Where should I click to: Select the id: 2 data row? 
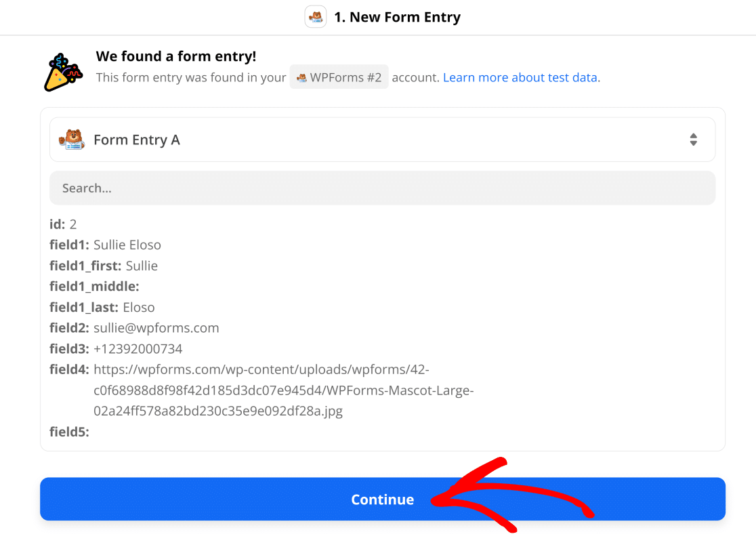(63, 224)
